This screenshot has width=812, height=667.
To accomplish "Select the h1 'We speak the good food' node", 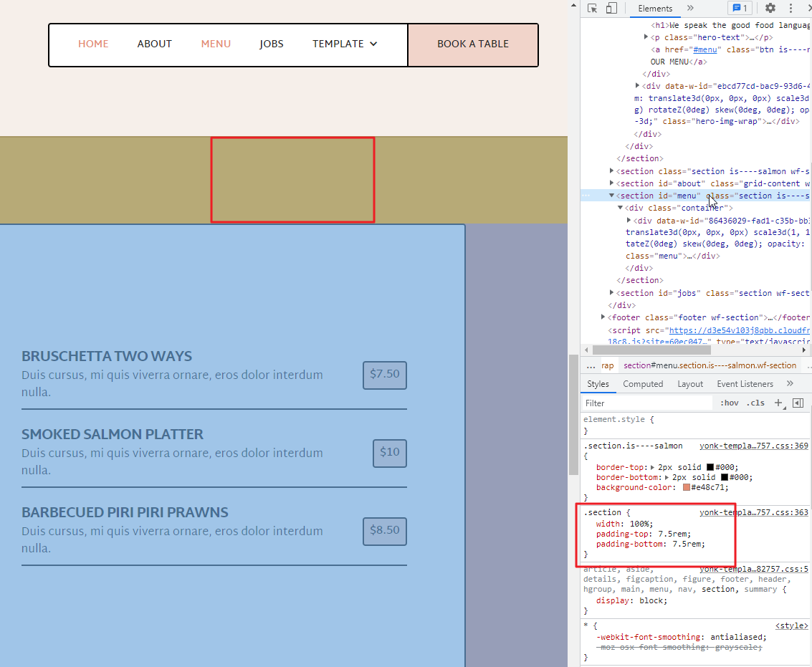I will (x=730, y=25).
